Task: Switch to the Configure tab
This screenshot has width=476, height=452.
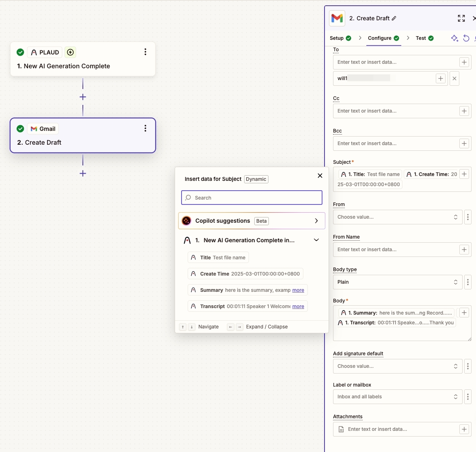Action: [383, 38]
